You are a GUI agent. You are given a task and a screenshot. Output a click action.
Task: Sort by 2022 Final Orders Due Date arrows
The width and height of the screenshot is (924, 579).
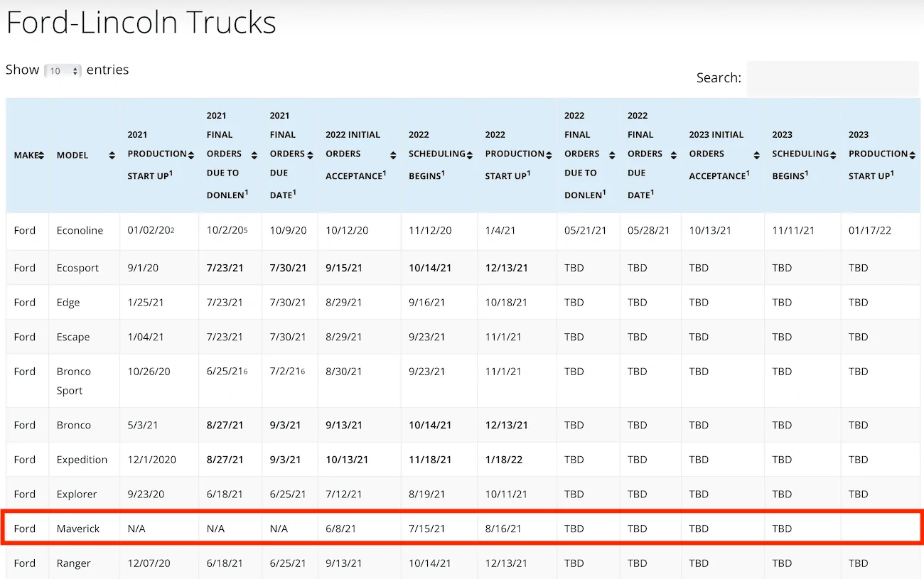(673, 154)
